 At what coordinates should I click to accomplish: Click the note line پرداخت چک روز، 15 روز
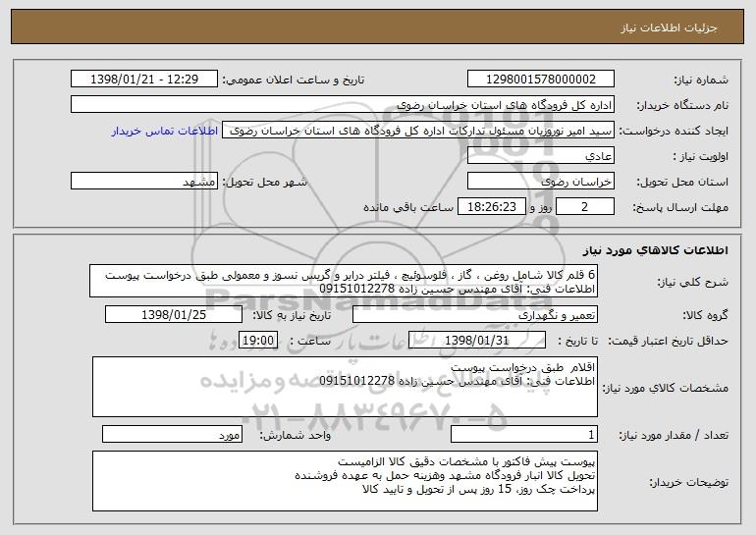(479, 489)
